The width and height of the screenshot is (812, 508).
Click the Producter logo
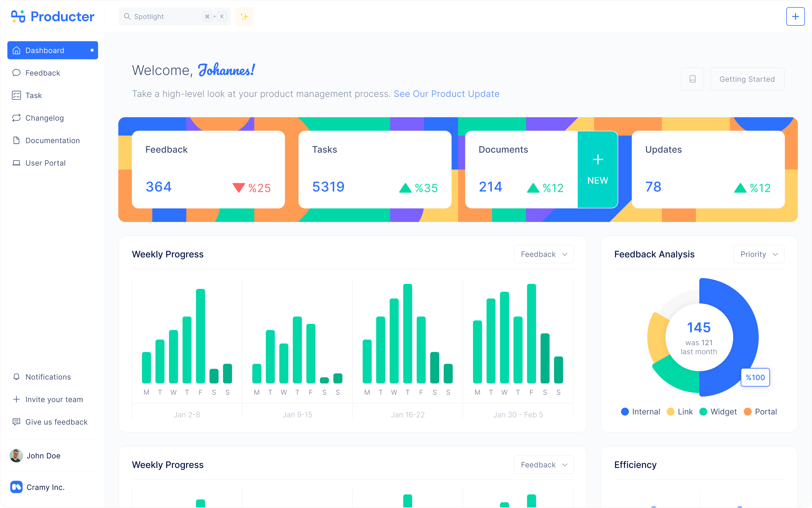coord(53,16)
